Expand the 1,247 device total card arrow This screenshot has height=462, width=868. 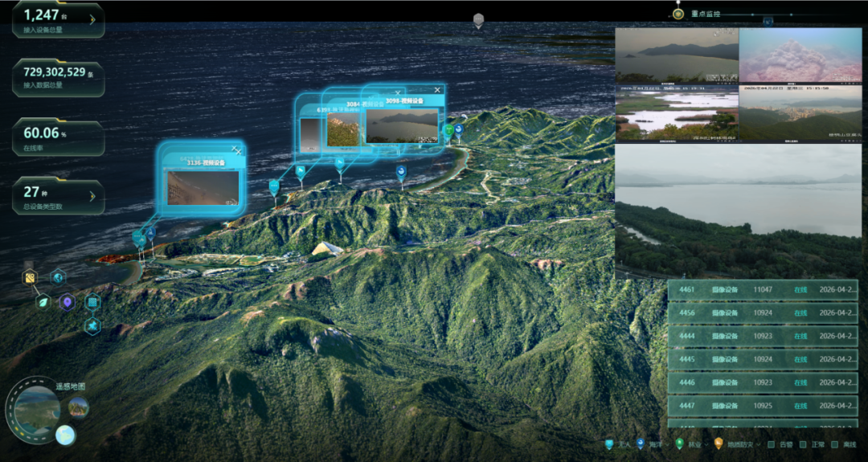coord(92,19)
